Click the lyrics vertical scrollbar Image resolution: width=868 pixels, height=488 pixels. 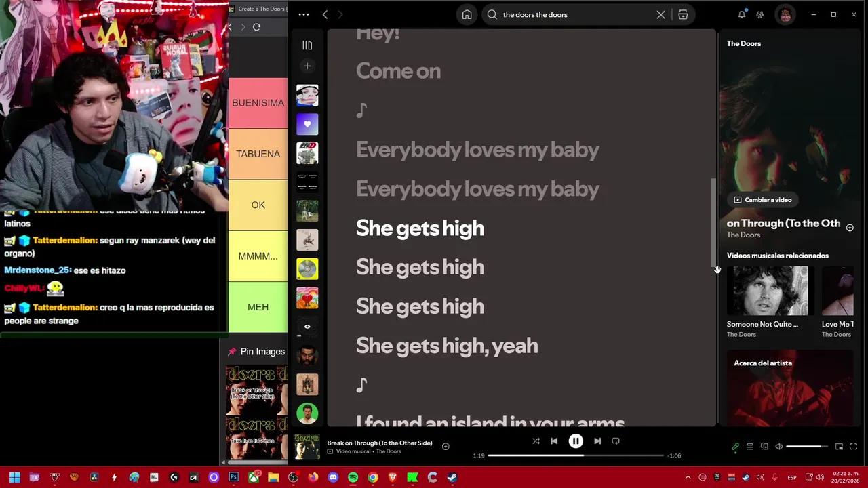(x=713, y=223)
